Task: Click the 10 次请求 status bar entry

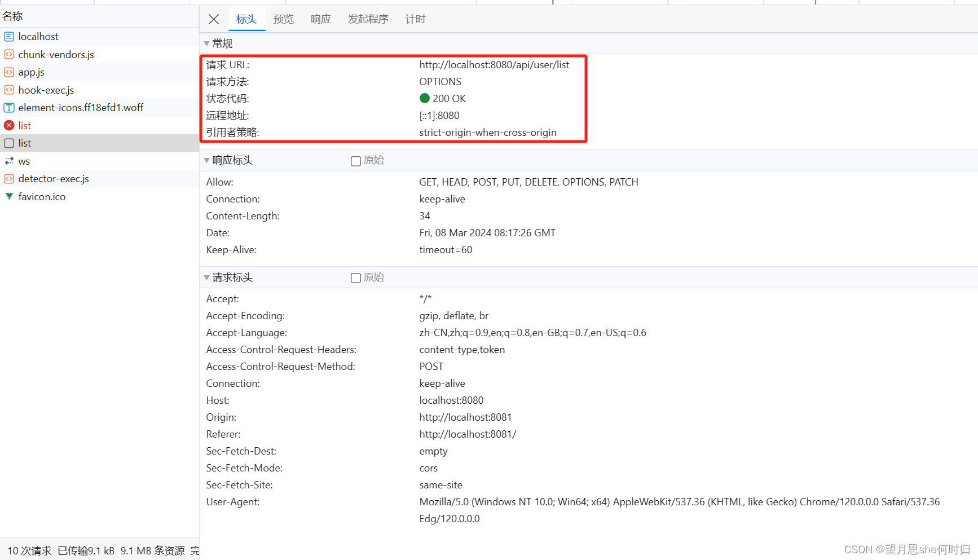Action: tap(29, 551)
